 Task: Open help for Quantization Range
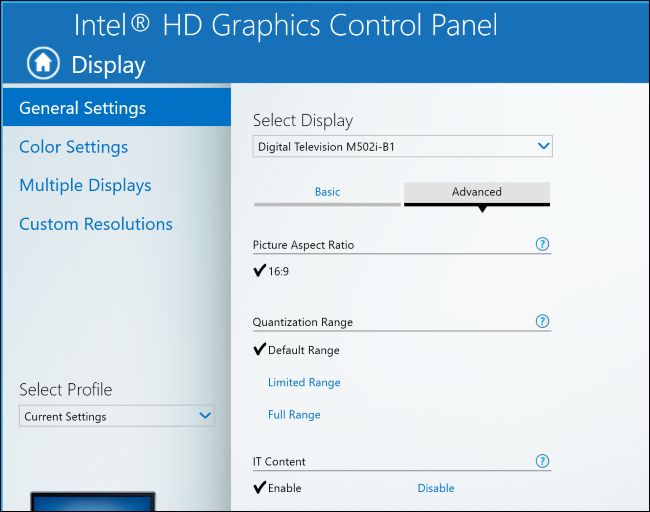click(x=543, y=321)
